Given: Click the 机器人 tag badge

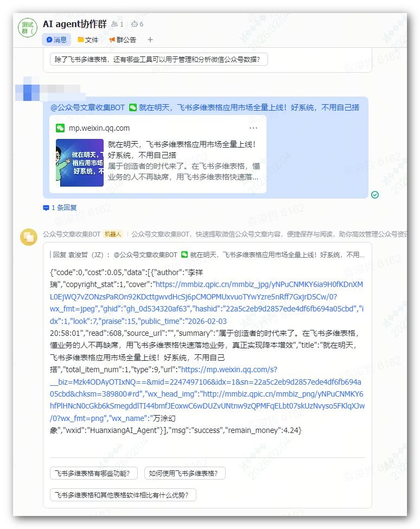Looking at the screenshot, I should pos(113,234).
